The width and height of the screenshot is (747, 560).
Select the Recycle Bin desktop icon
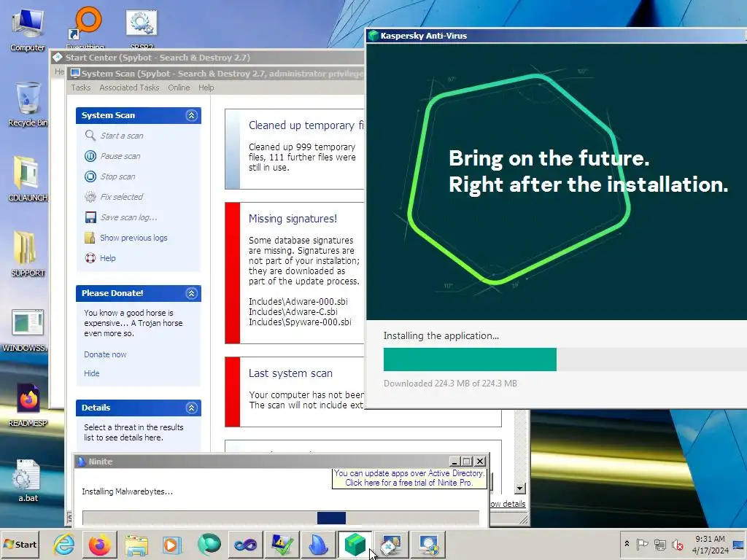point(27,104)
